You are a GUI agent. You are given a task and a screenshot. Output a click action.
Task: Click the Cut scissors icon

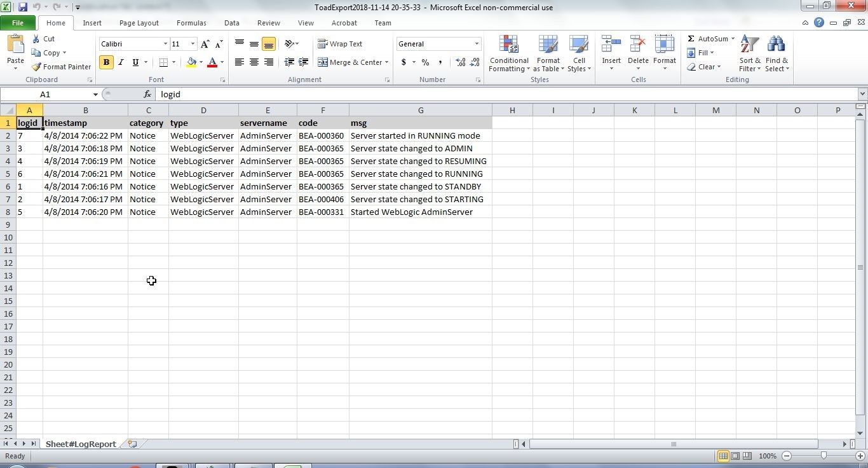[x=36, y=39]
